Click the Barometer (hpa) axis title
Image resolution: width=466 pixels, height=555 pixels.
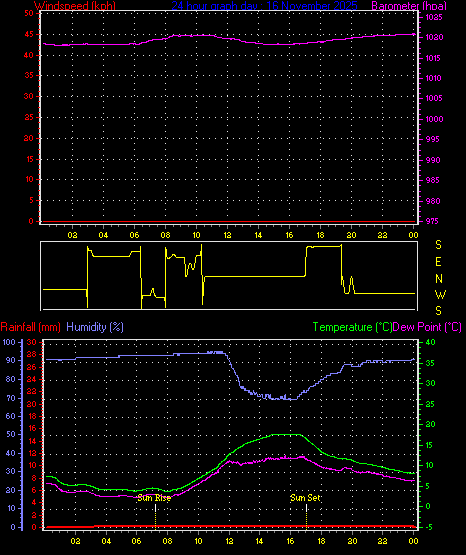coord(409,6)
